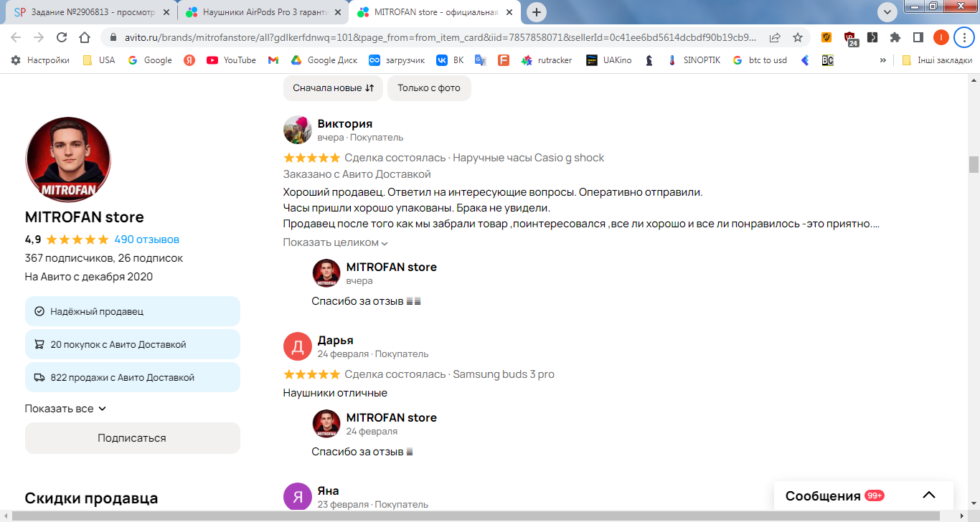Toggle the browser side panel icon

pos(918,38)
